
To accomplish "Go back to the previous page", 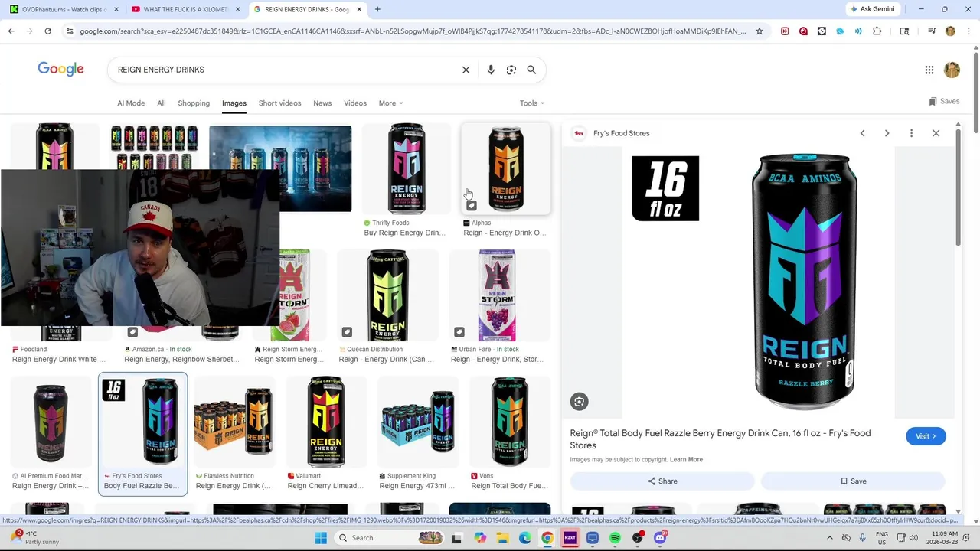I will [x=11, y=31].
